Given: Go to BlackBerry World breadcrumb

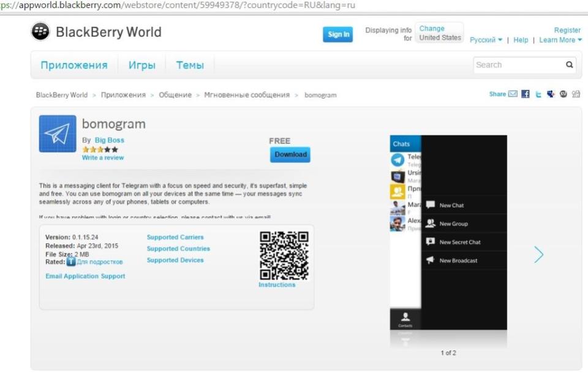Looking at the screenshot, I should click(61, 95).
